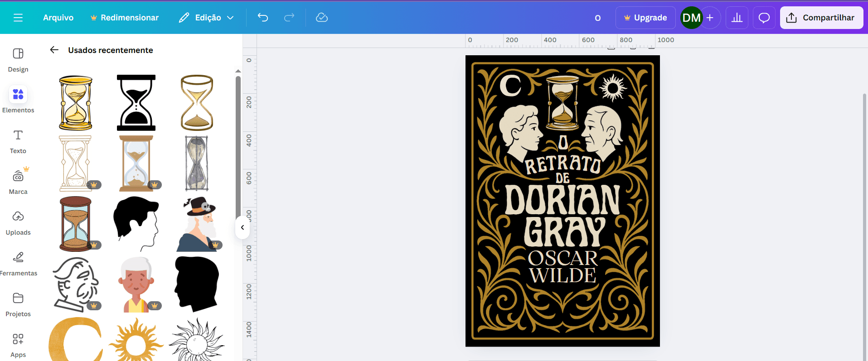Click the elements panel vertical scrollbar

pos(238,145)
